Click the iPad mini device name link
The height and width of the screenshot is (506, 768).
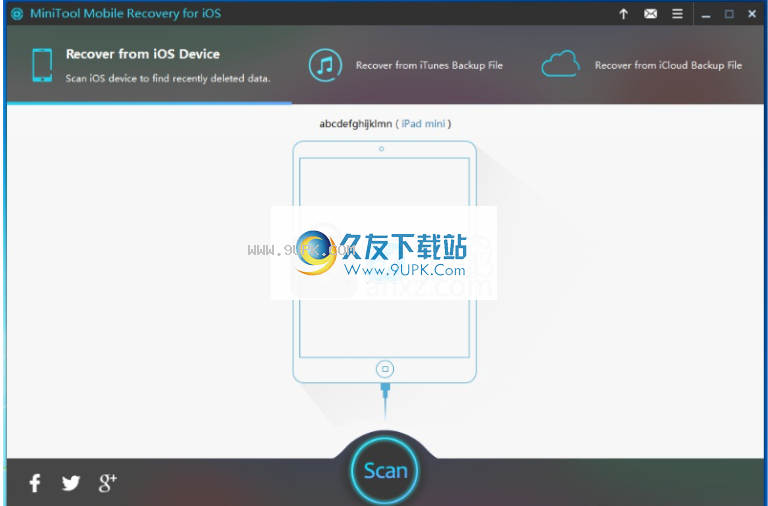click(x=423, y=124)
